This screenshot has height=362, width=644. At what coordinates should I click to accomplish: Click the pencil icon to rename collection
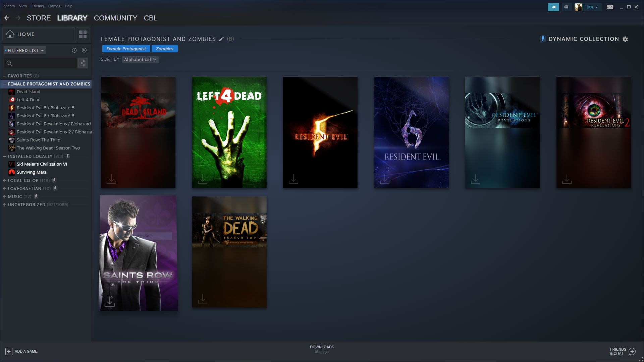(x=221, y=39)
